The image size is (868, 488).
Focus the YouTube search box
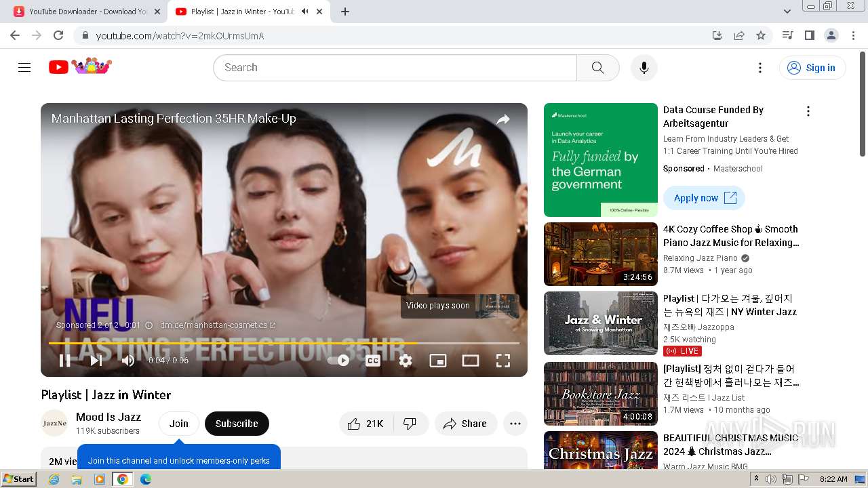click(x=395, y=68)
